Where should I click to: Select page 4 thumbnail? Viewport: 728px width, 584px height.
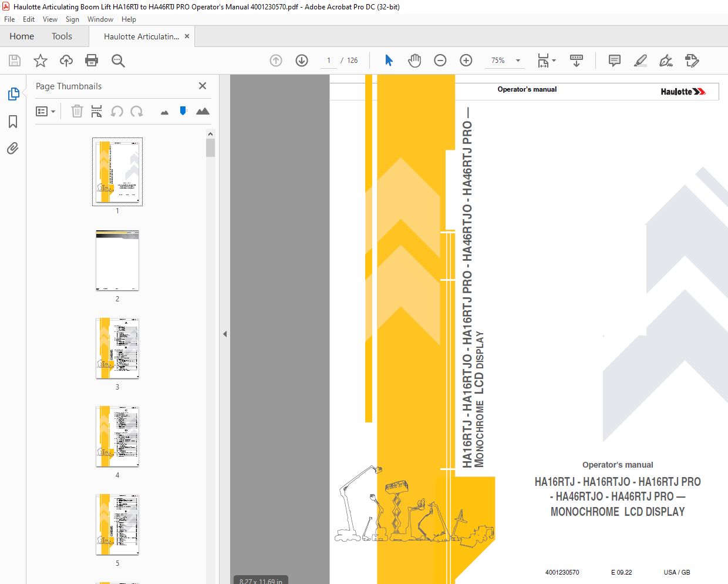point(117,437)
